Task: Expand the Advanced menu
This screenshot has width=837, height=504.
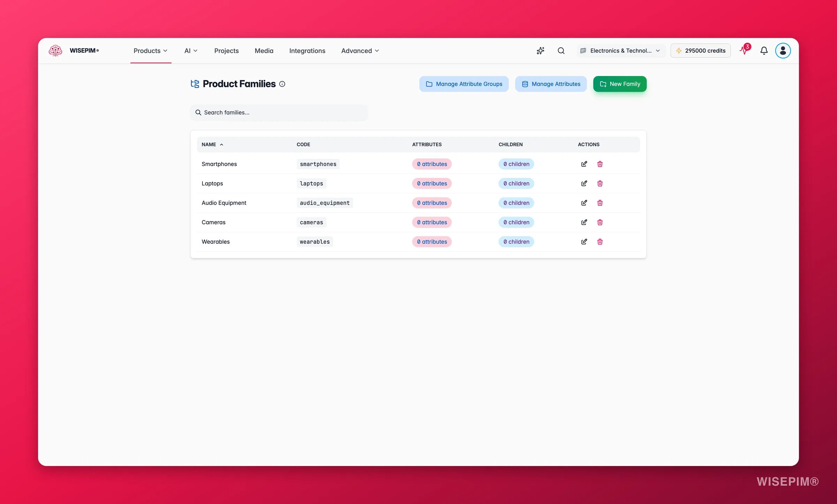Action: 360,51
